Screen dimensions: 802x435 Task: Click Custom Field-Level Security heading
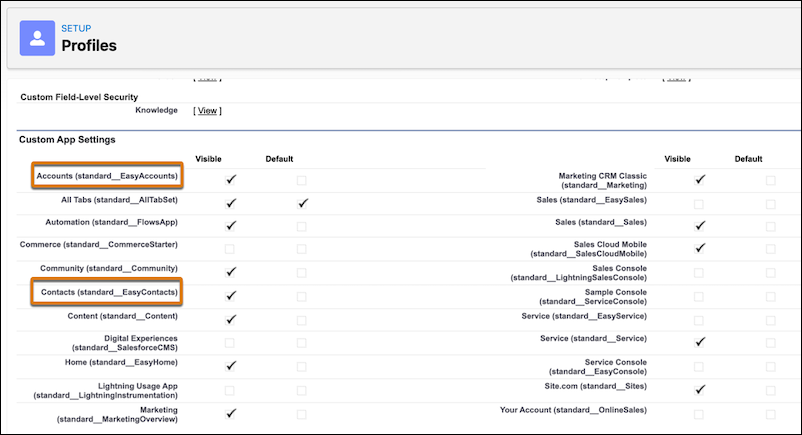[79, 97]
